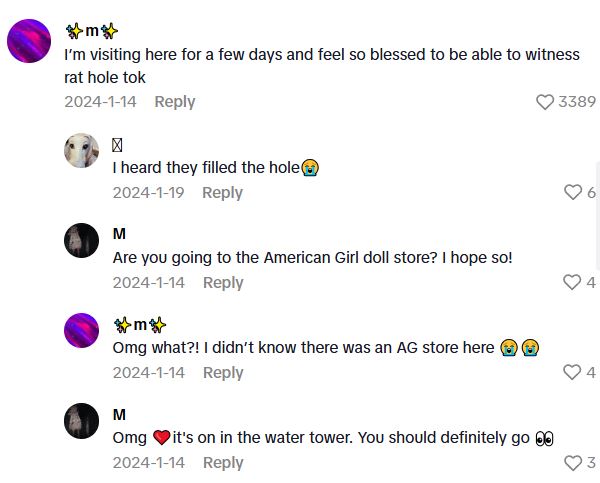Open the white dog profile picture
Screen dimensions: 600x483
[82, 151]
